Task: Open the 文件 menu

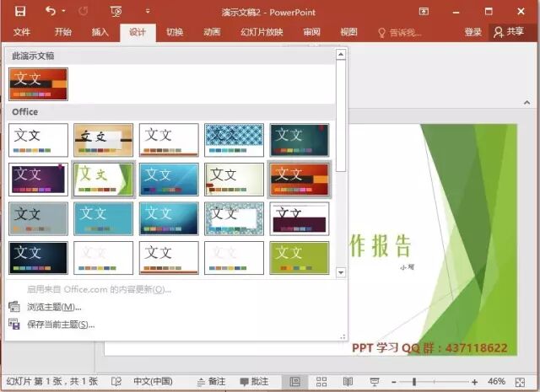Action: tap(22, 32)
